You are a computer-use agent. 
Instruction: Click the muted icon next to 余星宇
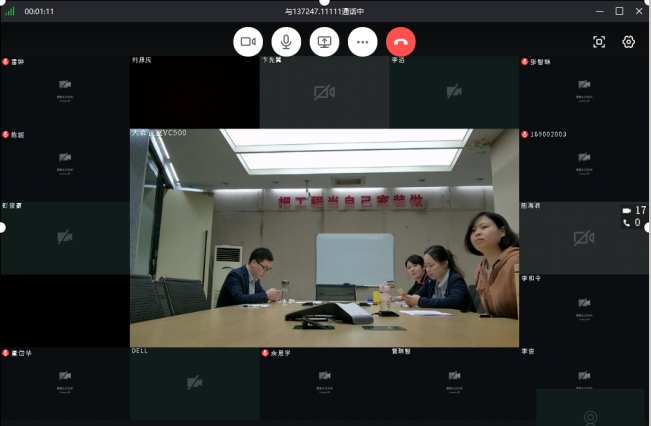coord(265,353)
